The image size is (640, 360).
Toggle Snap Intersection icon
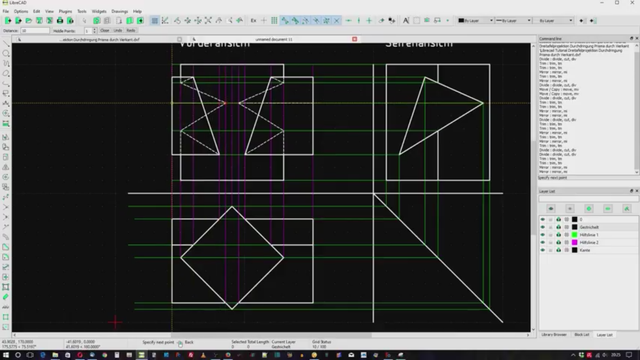pyautogui.click(x=337, y=20)
